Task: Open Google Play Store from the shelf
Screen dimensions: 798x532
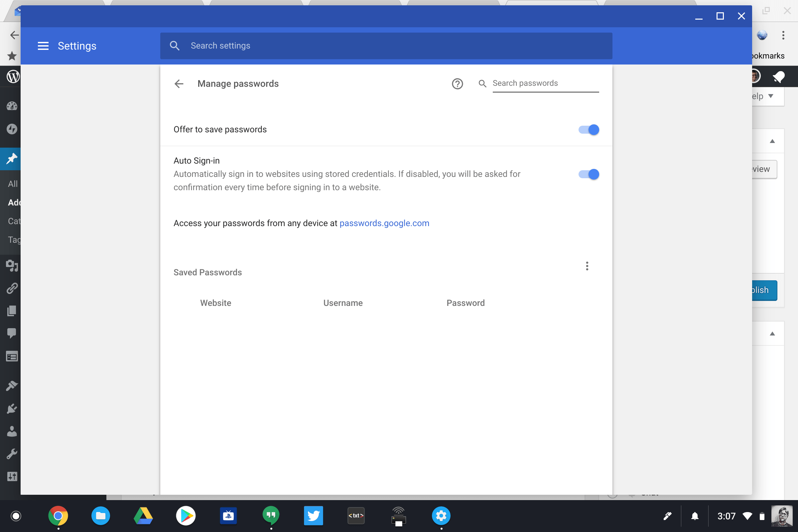Action: click(x=186, y=516)
